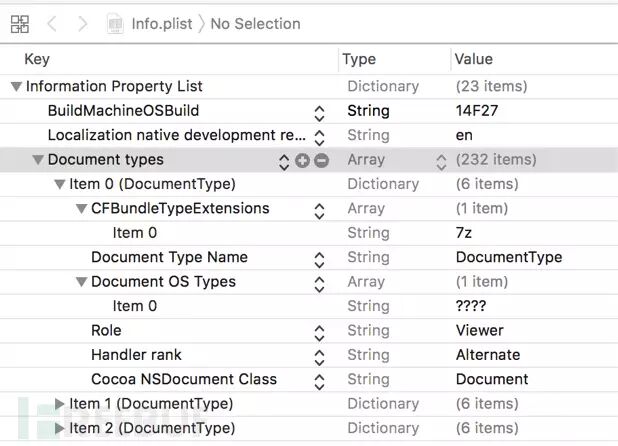
Task: Remove Document types row with minus button
Action: pos(321,160)
